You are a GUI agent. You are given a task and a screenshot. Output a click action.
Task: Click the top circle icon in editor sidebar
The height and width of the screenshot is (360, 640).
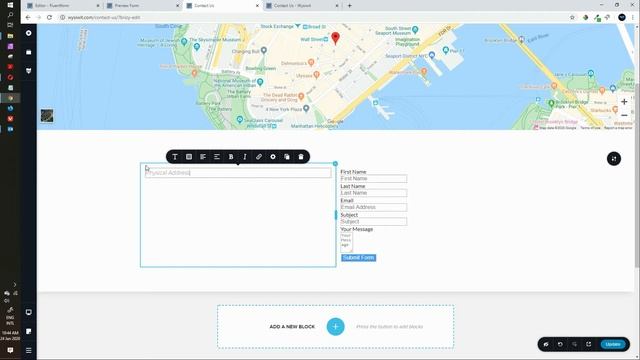[29, 33]
